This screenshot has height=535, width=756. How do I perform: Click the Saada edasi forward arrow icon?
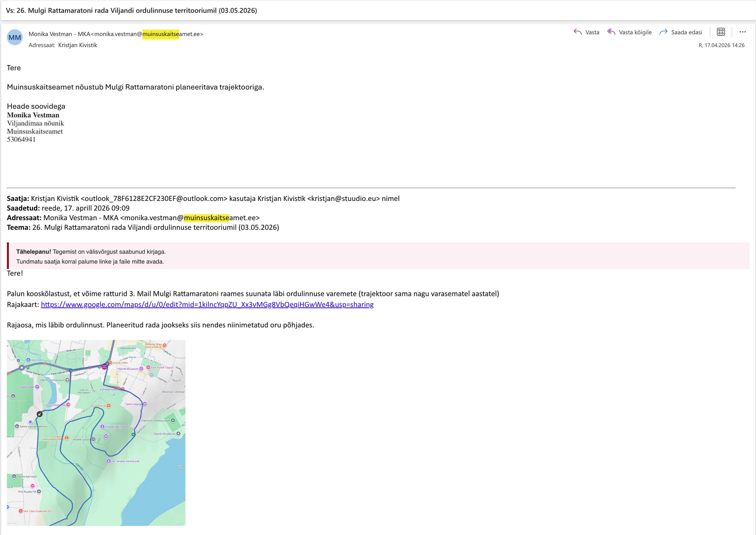coord(664,32)
